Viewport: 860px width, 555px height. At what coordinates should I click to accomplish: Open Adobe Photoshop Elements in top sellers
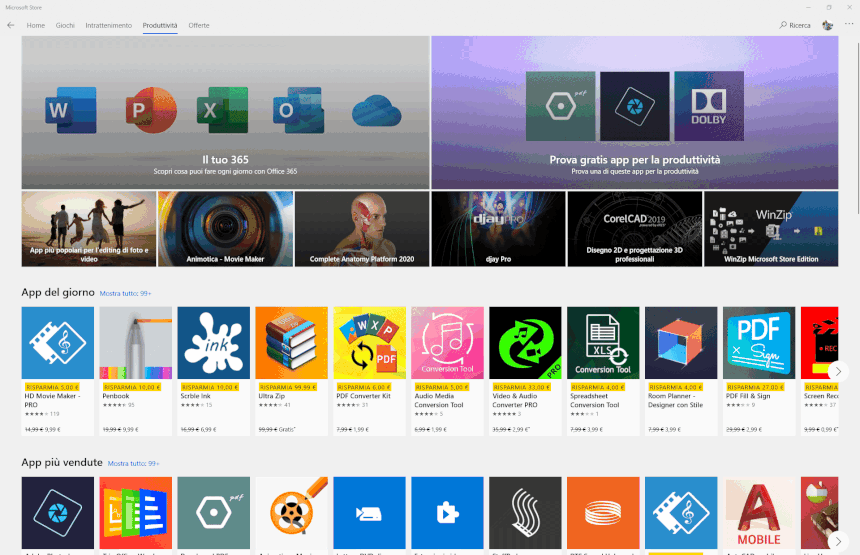pyautogui.click(x=58, y=513)
